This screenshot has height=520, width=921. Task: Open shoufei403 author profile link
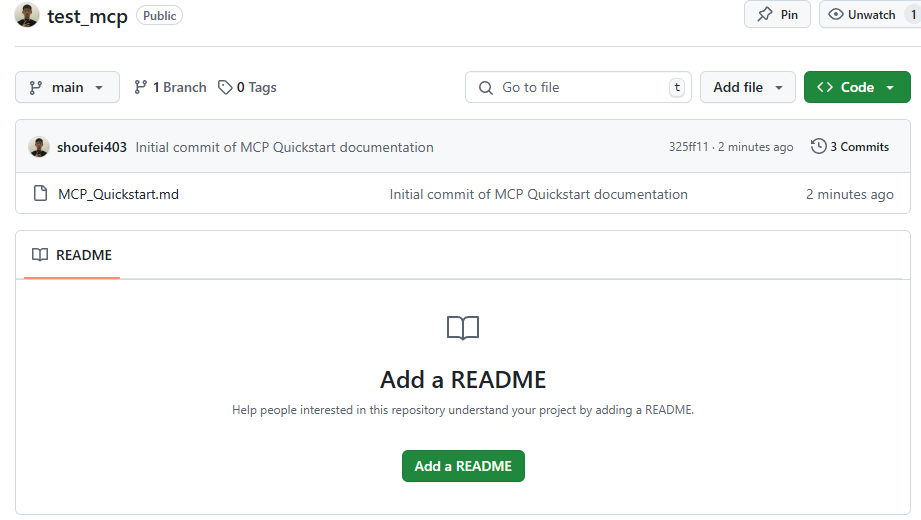[x=92, y=147]
